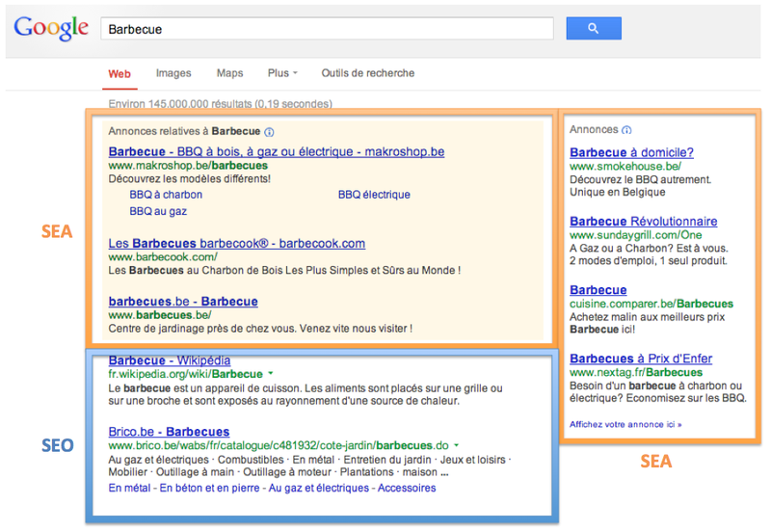Image resolution: width=771 pixels, height=532 pixels.
Task: Click info icon beside 'Annonces relatives à Barbecue'
Action: 269,132
